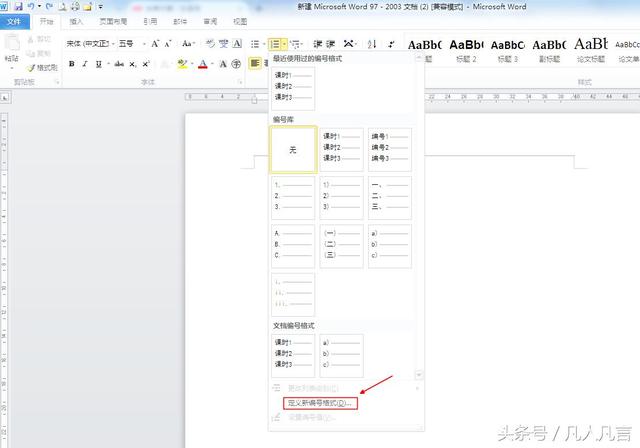Click the Clear Formatting icon

(210, 43)
